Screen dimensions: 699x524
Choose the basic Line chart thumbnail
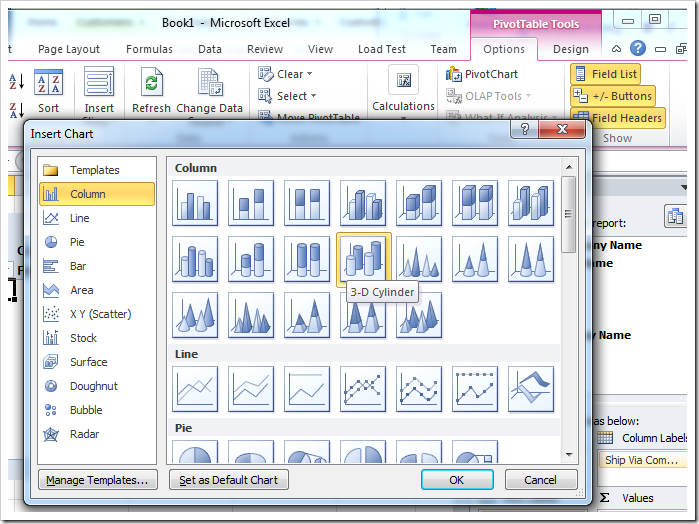[x=195, y=389]
